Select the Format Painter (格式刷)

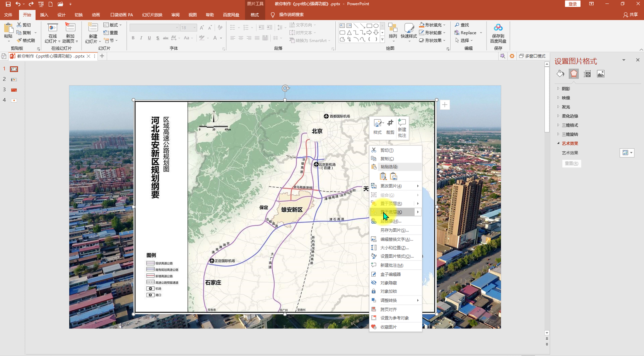[26, 40]
